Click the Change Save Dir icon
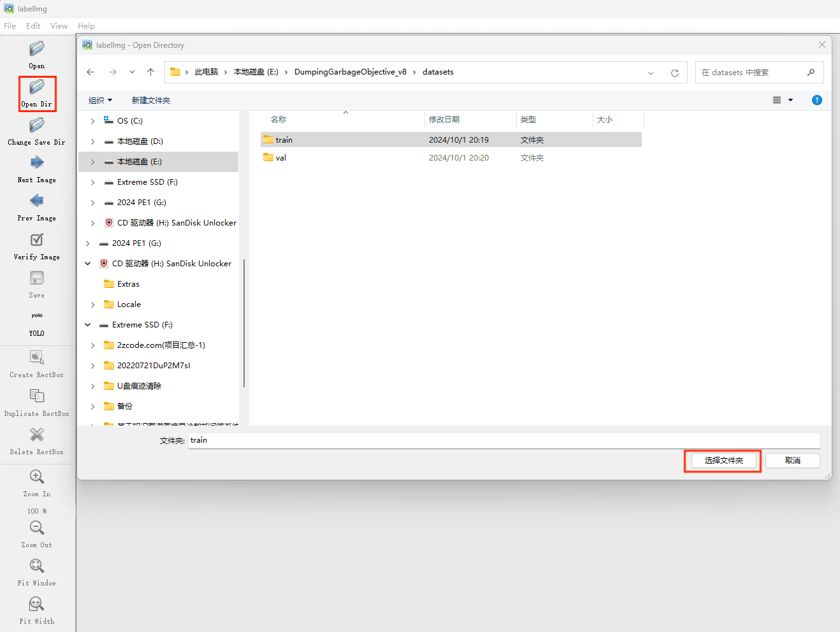Image resolution: width=840 pixels, height=632 pixels. (37, 126)
